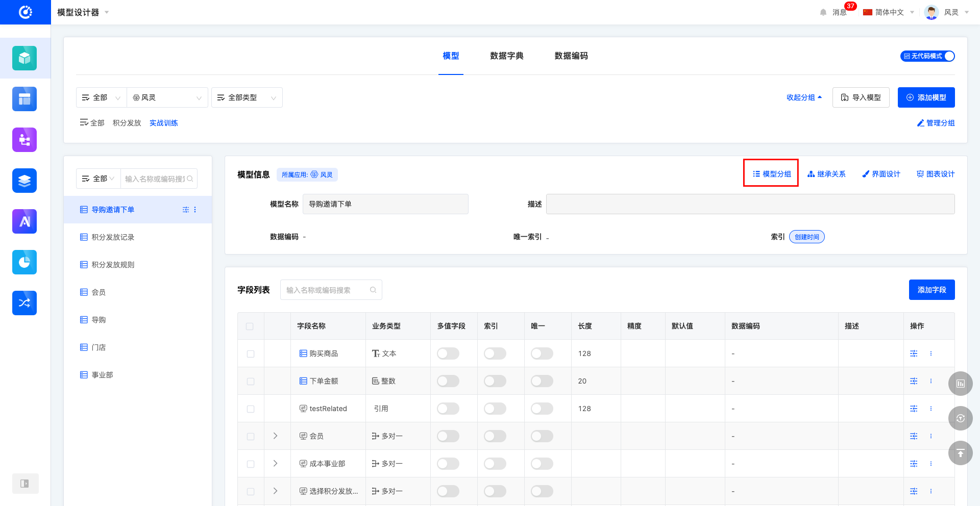Click more options dots for 导购邀请下单 model
Screen dimensions: 980x506
coord(195,210)
